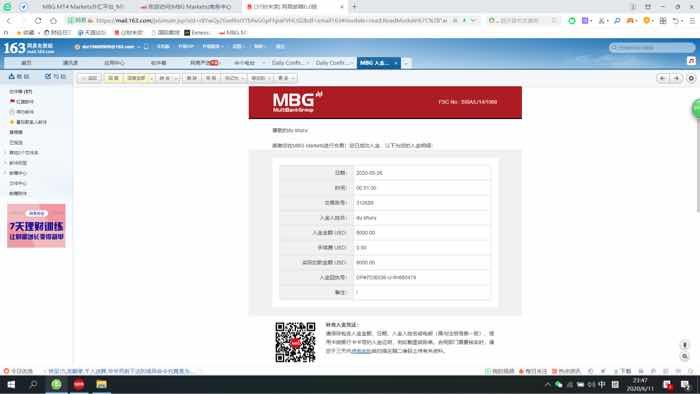Click the red app icon in taskbar
Screen dimensions: 700x394
click(79, 385)
